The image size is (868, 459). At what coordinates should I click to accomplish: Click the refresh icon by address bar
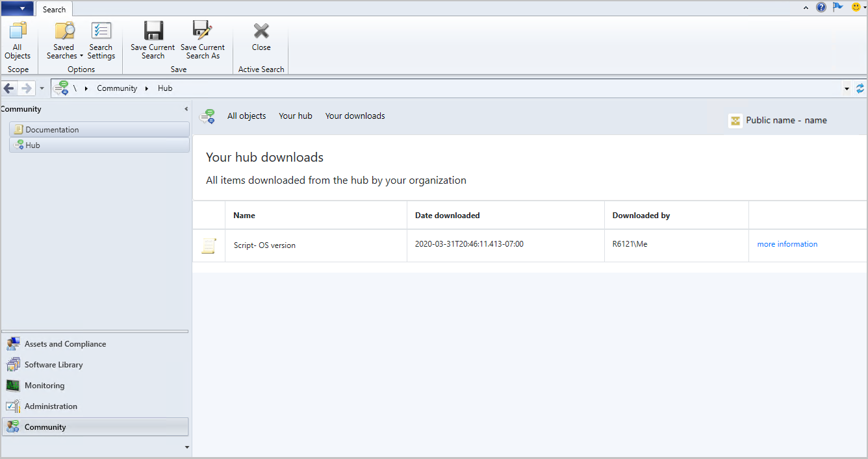click(860, 88)
